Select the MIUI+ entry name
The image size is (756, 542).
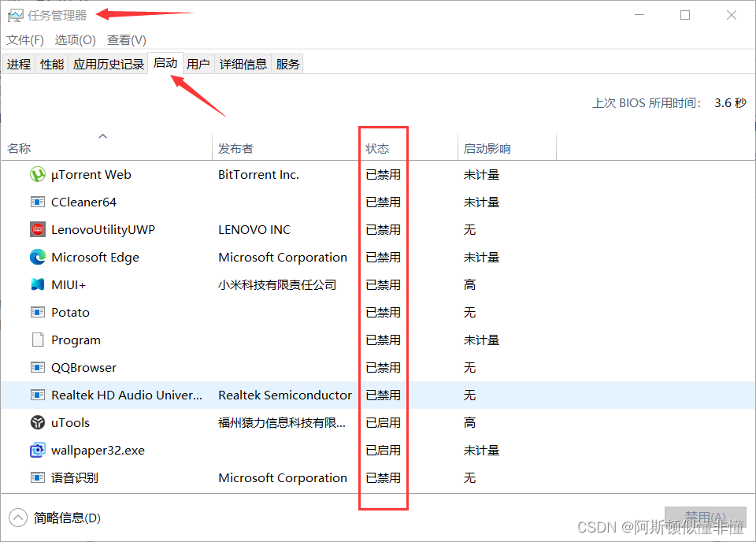pyautogui.click(x=69, y=284)
